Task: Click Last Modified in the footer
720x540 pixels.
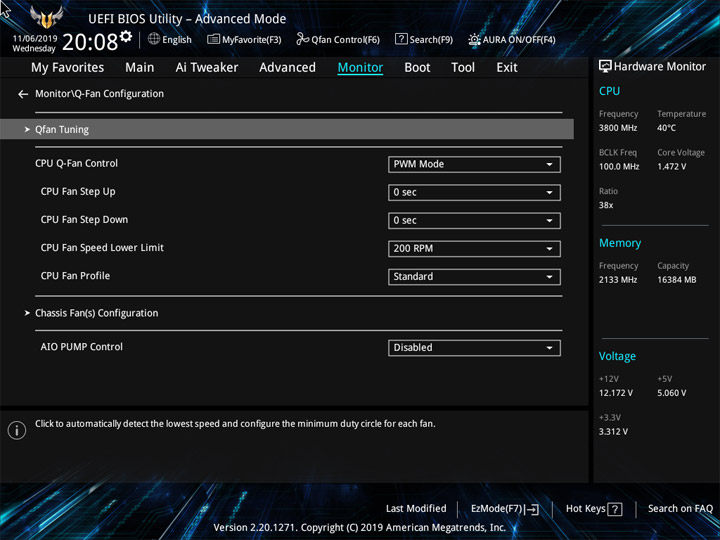Action: pyautogui.click(x=416, y=509)
